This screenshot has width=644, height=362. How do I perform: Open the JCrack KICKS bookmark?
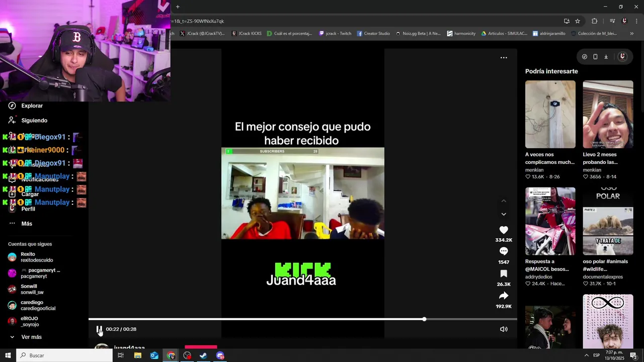247,34
